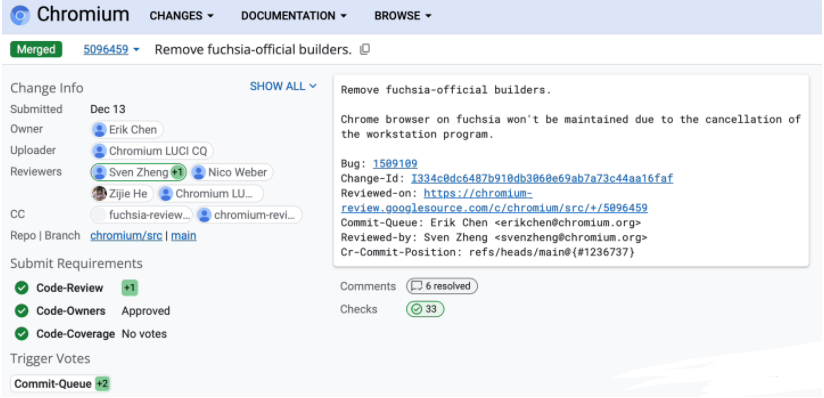The width and height of the screenshot is (824, 398).
Task: Click Nico Weber's avatar icon
Action: pos(198,172)
